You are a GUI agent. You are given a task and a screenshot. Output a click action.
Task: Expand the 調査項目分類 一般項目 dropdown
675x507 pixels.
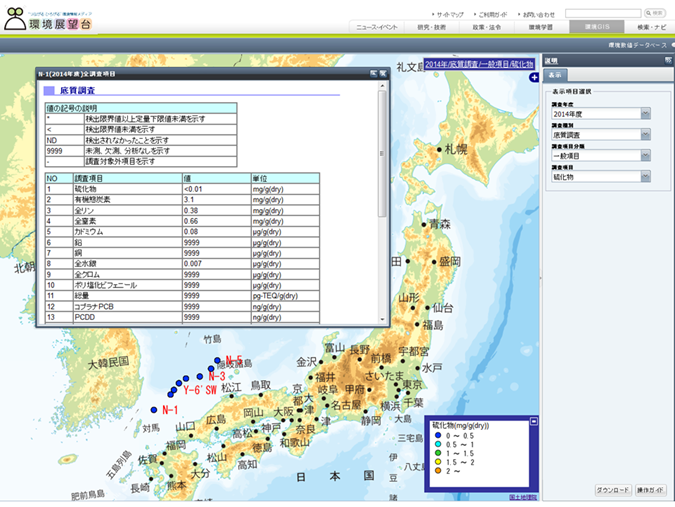pyautogui.click(x=645, y=156)
